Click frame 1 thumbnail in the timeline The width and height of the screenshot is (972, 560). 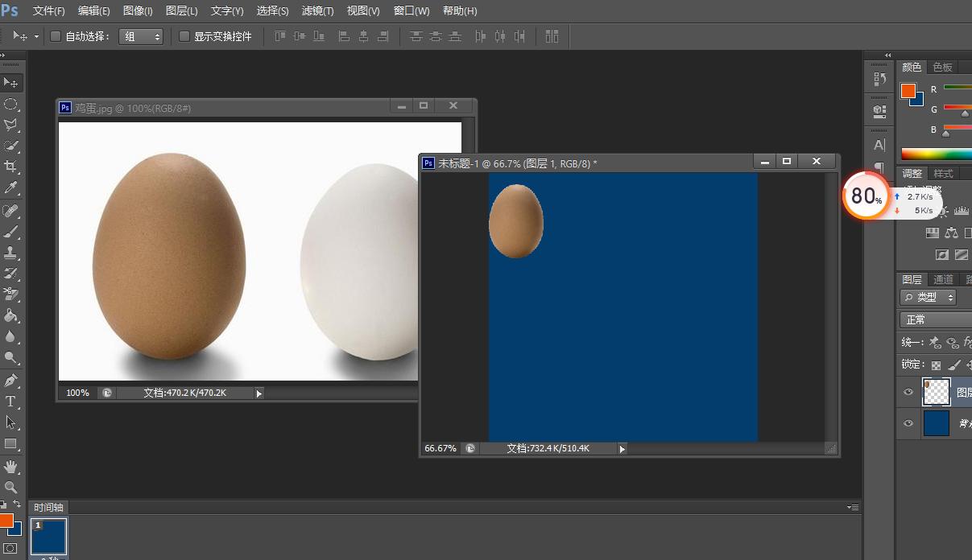pos(48,537)
